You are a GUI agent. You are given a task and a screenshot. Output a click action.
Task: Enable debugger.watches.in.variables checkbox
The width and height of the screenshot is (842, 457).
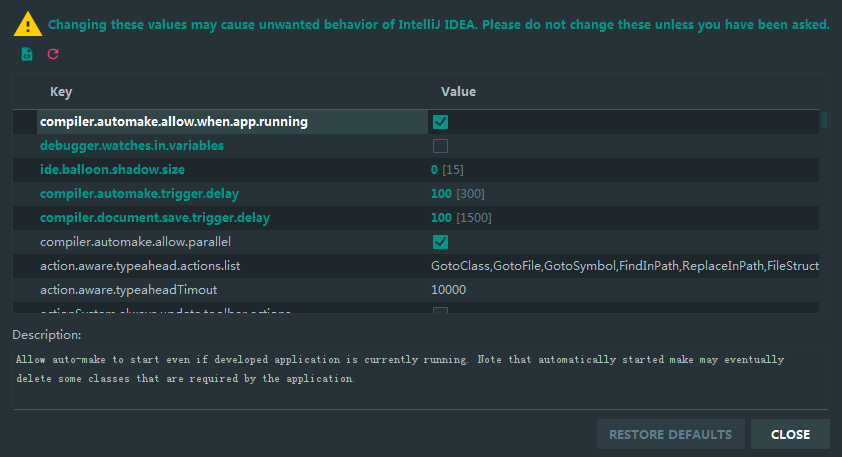click(x=440, y=146)
